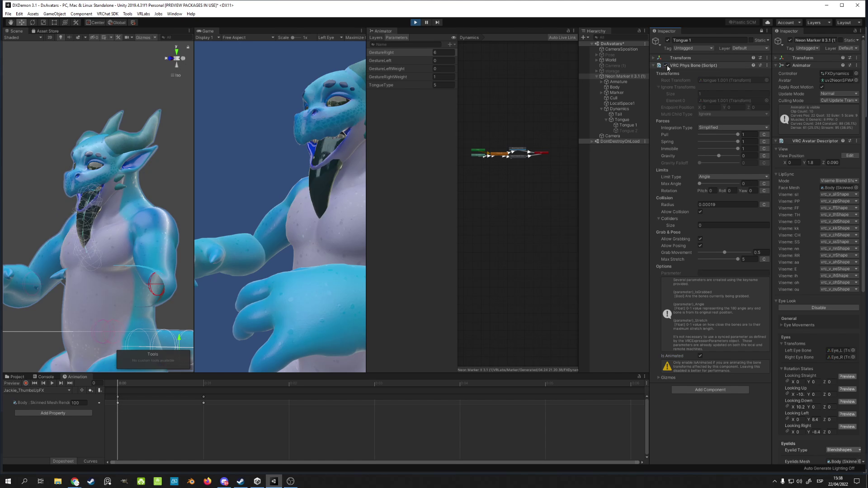The image size is (868, 488).
Task: Open VRC Phys Bone preset settings icon
Action: [x=760, y=66]
